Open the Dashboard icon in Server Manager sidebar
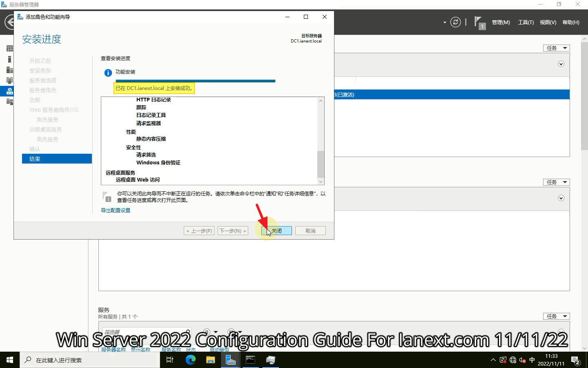This screenshot has width=588, height=368. tap(10, 49)
